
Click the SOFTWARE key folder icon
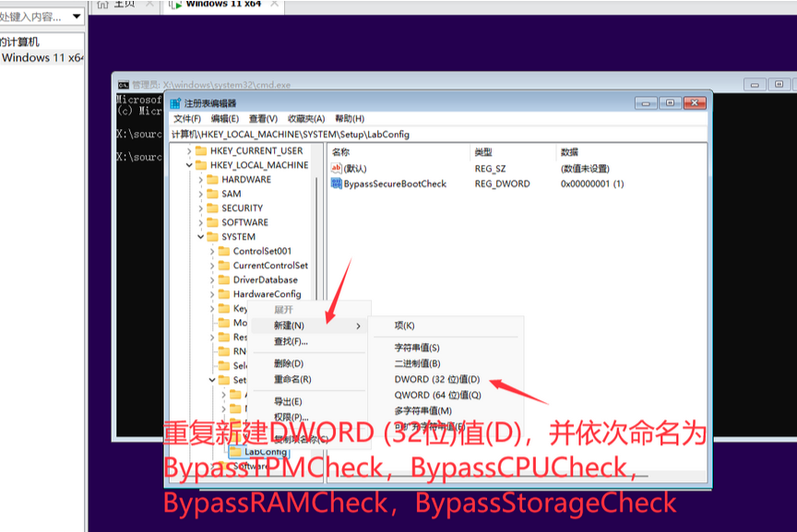214,222
